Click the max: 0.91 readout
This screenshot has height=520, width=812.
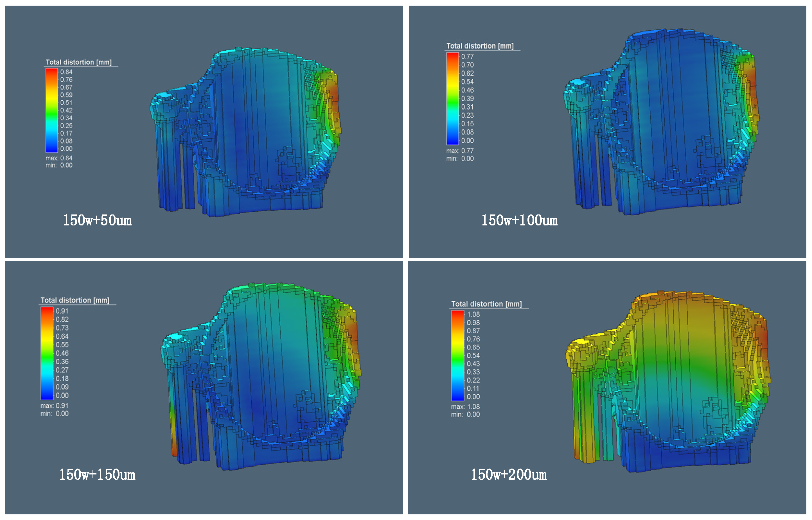point(54,406)
